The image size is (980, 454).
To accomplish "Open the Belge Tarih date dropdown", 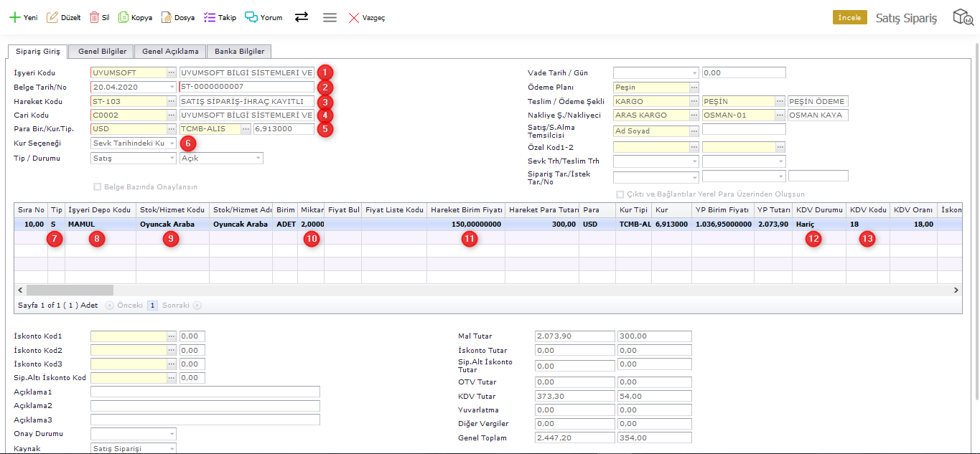I will (172, 87).
